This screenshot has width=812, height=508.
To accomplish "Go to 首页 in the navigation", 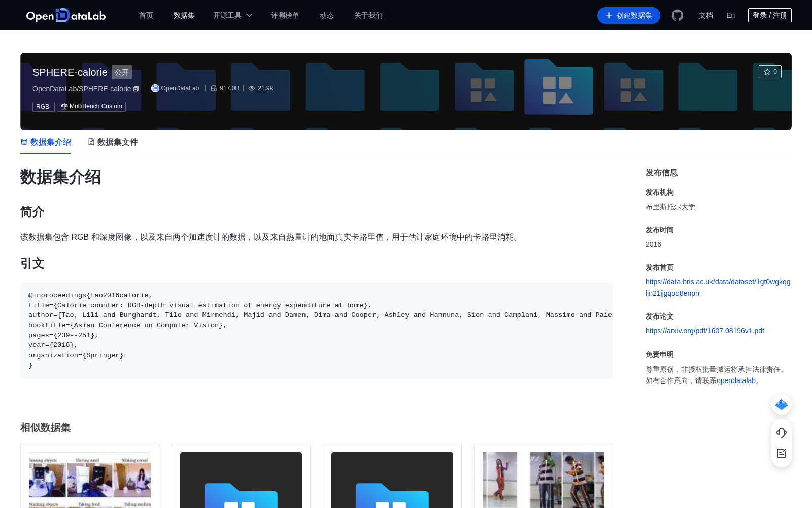I will point(146,15).
